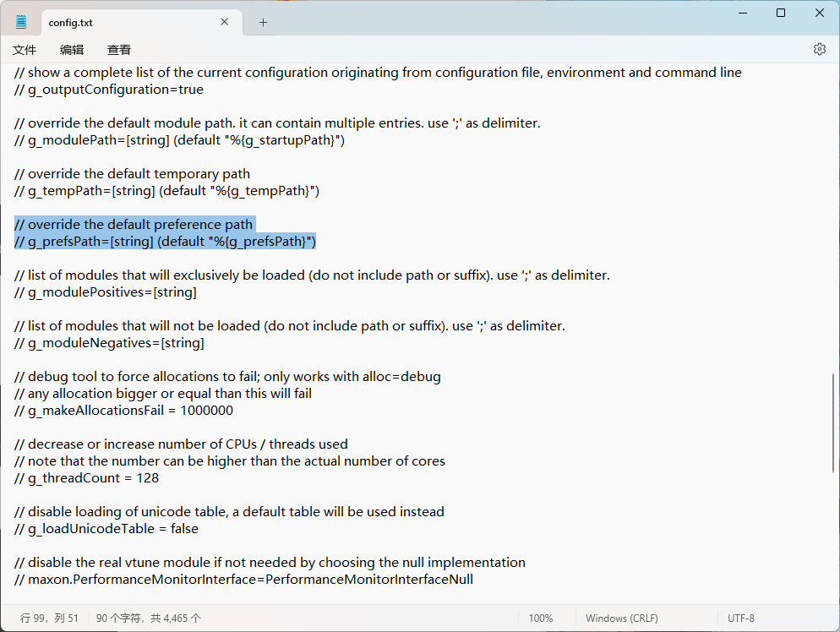Screen dimensions: 840x632
Task: Click 'decrease or increase number of CPUs' line
Action: [x=181, y=444]
